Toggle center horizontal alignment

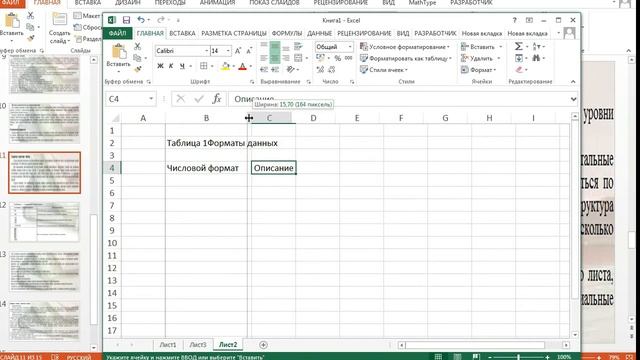[x=275, y=58]
